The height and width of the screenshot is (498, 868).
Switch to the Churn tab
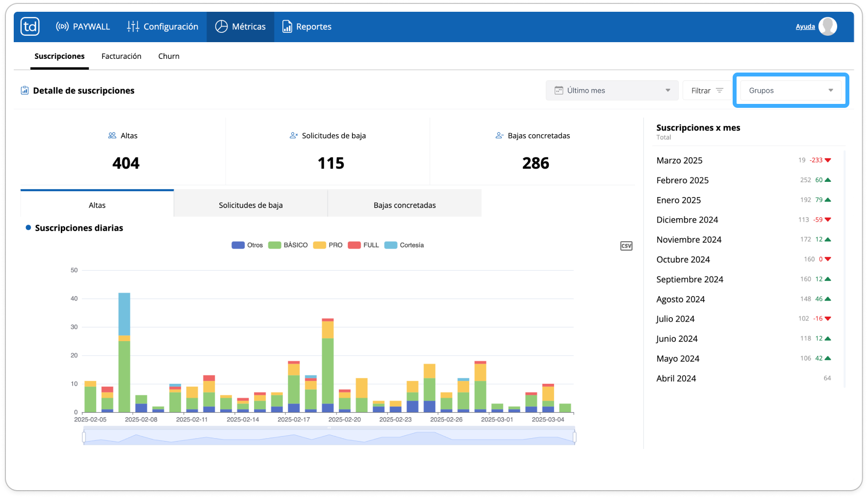pyautogui.click(x=169, y=56)
